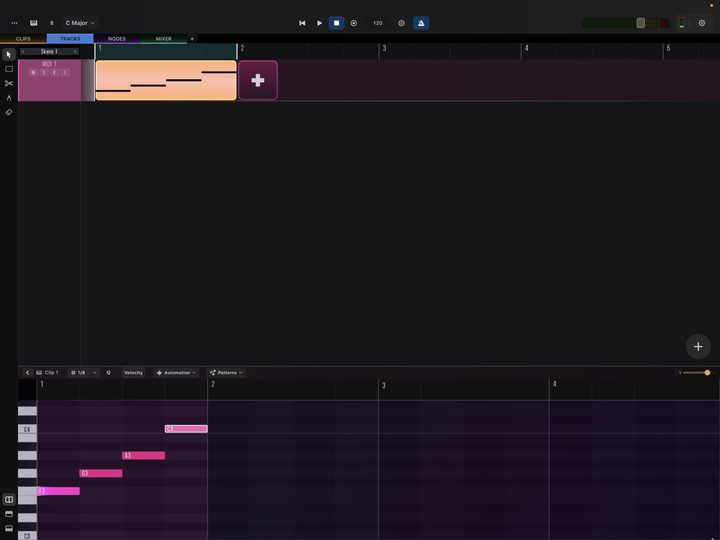
Task: Select the pencil draw tool
Action: pyautogui.click(x=9, y=98)
